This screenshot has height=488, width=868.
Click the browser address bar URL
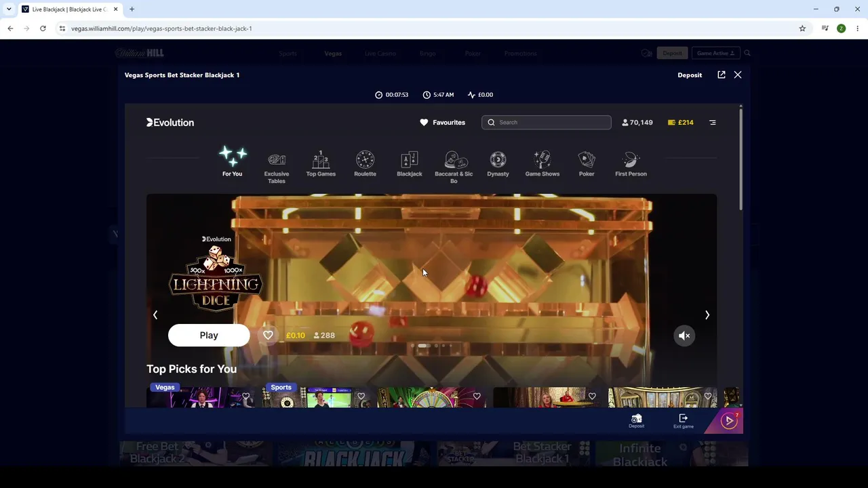coord(161,28)
